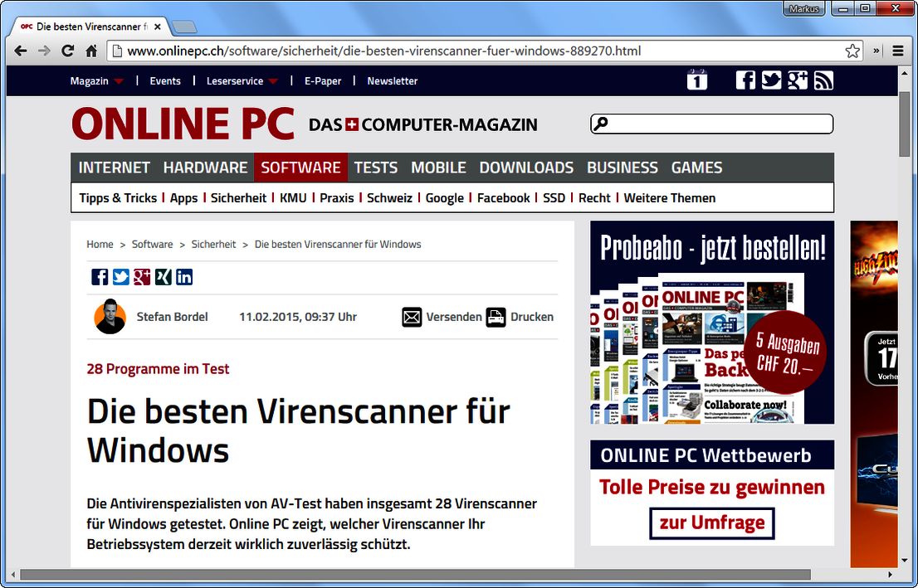Screen dimensions: 918x588
Task: Share the article via Twitter icon
Action: (x=121, y=276)
